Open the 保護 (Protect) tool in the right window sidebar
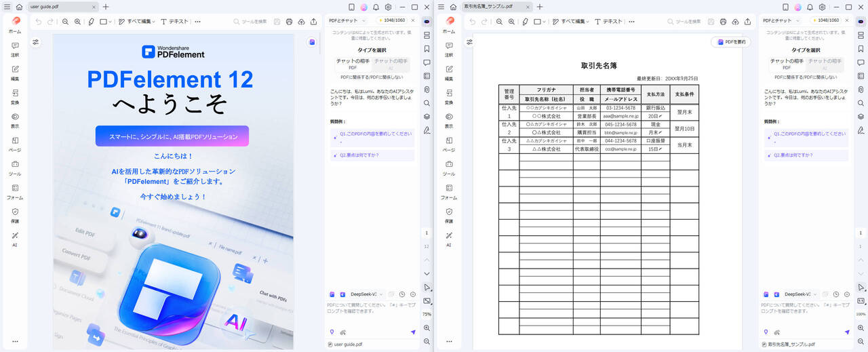The height and width of the screenshot is (352, 868). (x=449, y=216)
